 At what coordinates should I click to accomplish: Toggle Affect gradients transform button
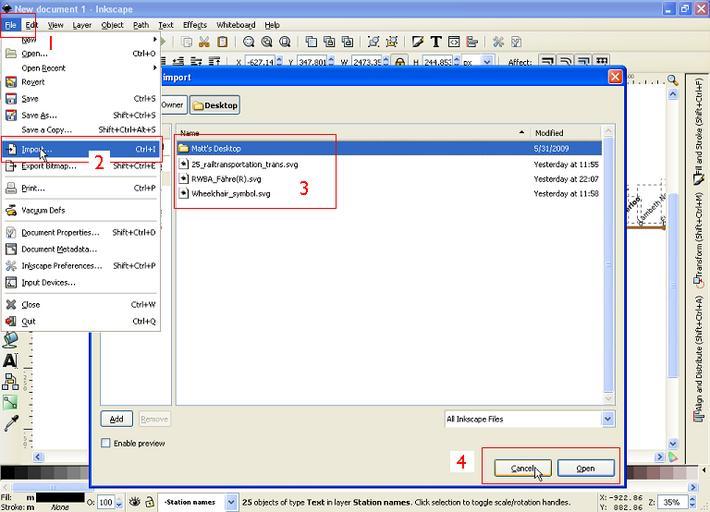[x=584, y=62]
